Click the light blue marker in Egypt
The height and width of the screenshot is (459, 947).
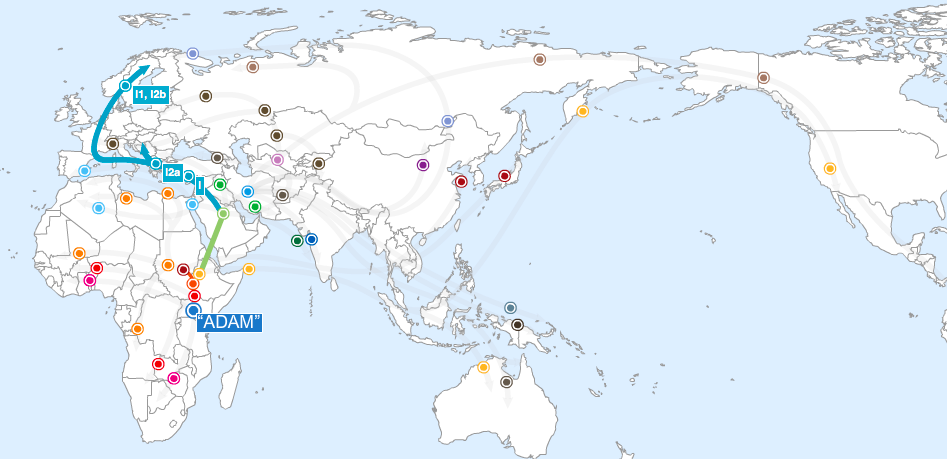pyautogui.click(x=192, y=204)
